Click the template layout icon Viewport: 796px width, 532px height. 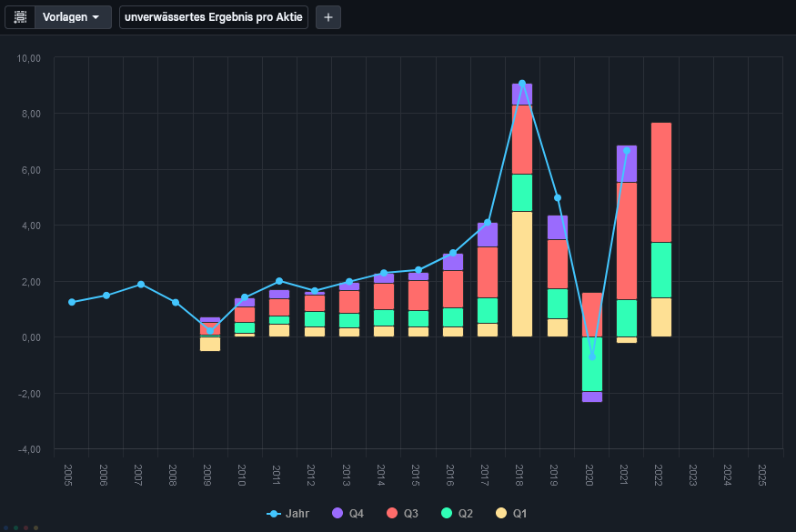[20, 17]
